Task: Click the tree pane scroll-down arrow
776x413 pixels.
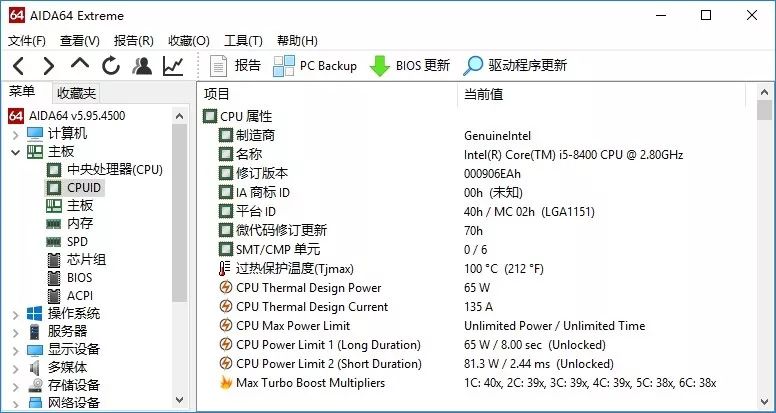Action: 180,399
